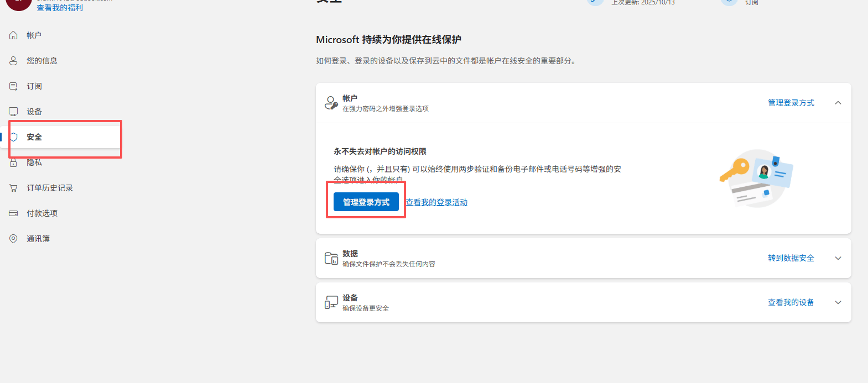Click the 转到数据安全 link

click(791, 258)
